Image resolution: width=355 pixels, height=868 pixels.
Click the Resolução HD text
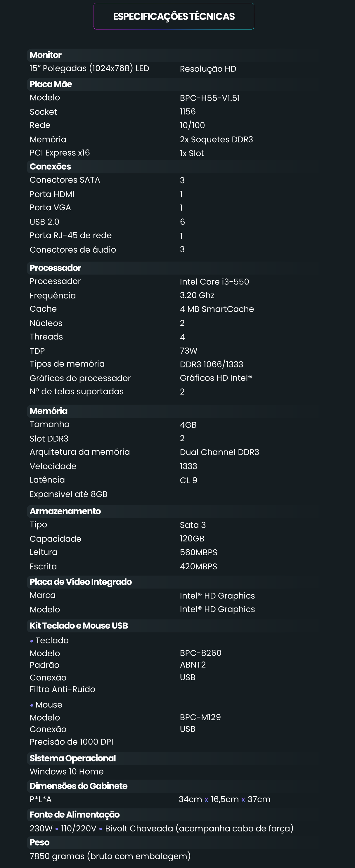(208, 69)
